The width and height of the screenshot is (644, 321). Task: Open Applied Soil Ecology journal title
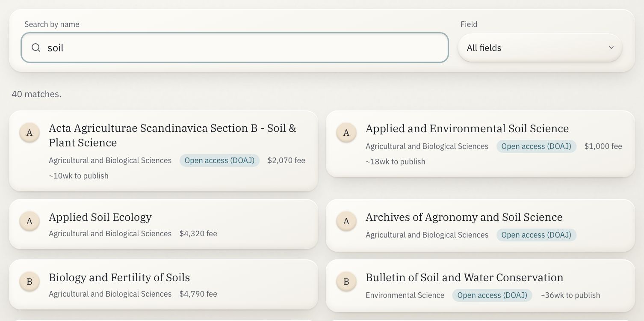[100, 217]
